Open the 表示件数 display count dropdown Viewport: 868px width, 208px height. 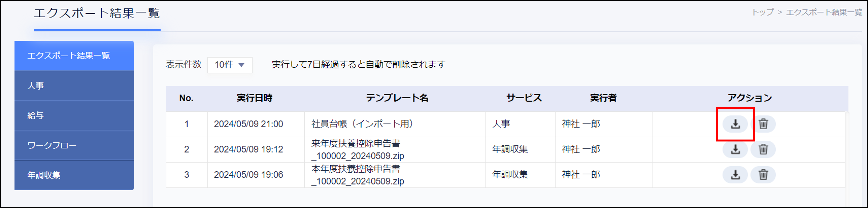(x=230, y=65)
